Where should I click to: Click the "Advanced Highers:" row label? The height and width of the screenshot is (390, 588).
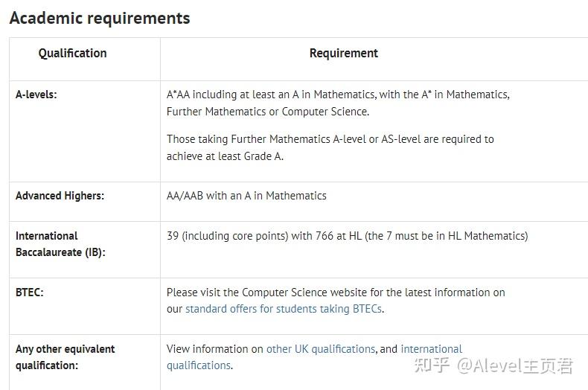pyautogui.click(x=60, y=196)
